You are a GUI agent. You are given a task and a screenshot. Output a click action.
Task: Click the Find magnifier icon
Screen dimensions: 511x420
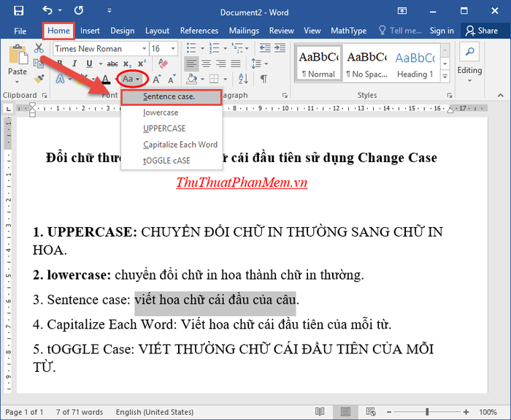[x=469, y=51]
